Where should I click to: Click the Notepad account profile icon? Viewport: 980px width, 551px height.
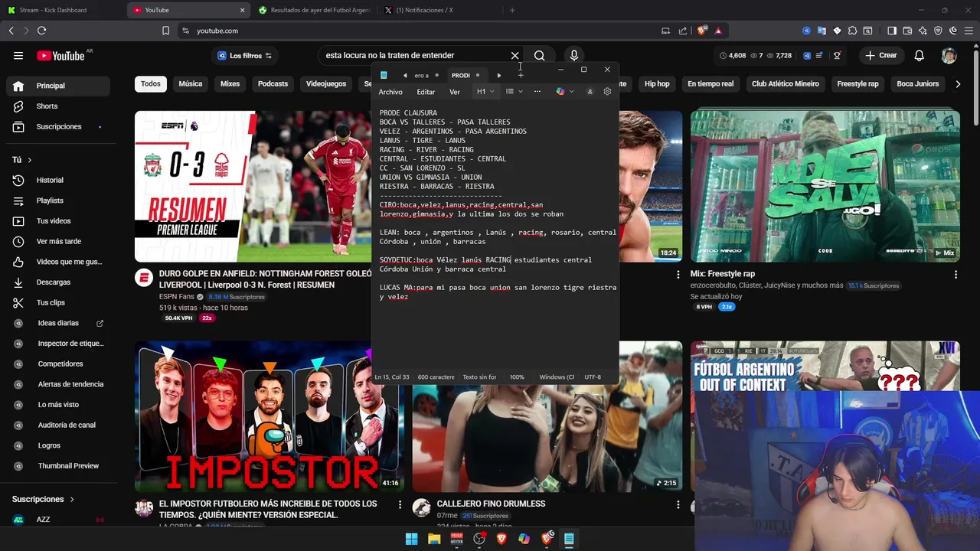coord(590,92)
